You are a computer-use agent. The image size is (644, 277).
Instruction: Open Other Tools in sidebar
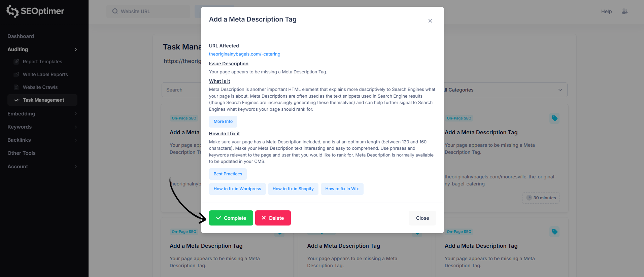point(22,153)
